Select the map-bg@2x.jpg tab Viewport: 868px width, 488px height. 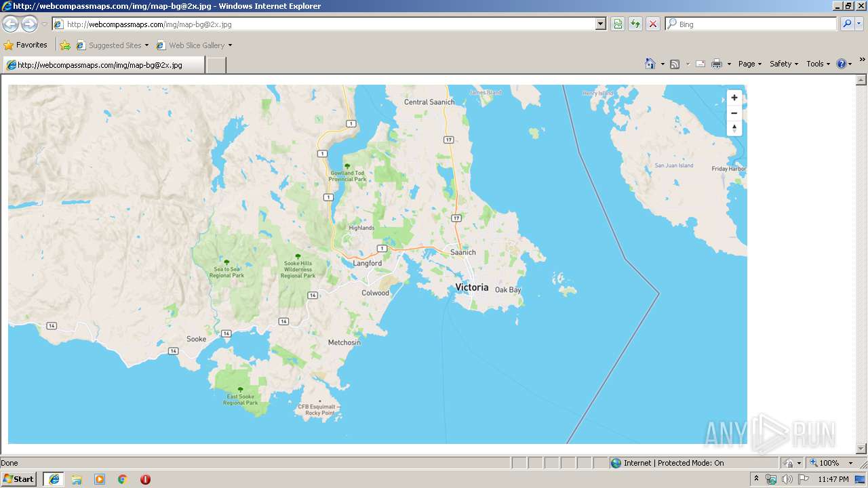[103, 65]
